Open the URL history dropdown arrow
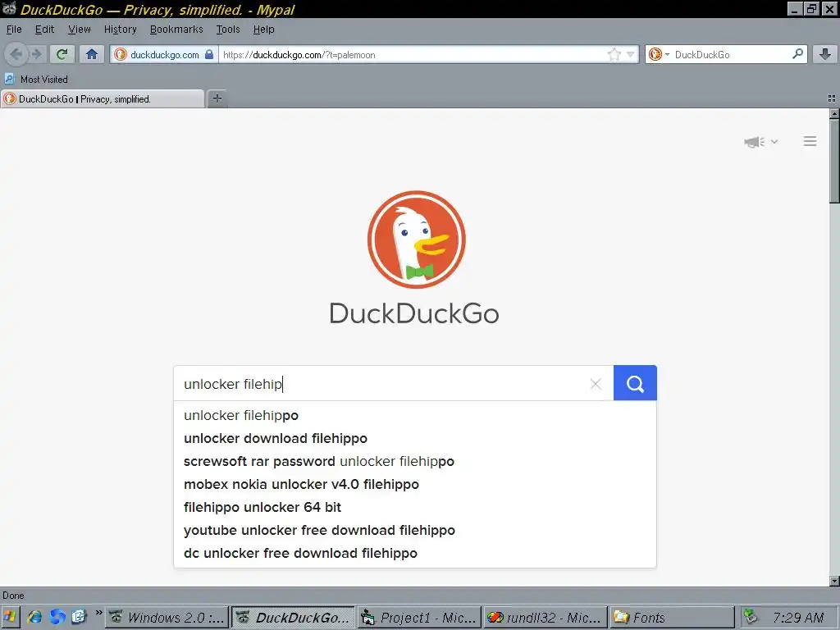This screenshot has height=630, width=840. pos(631,54)
